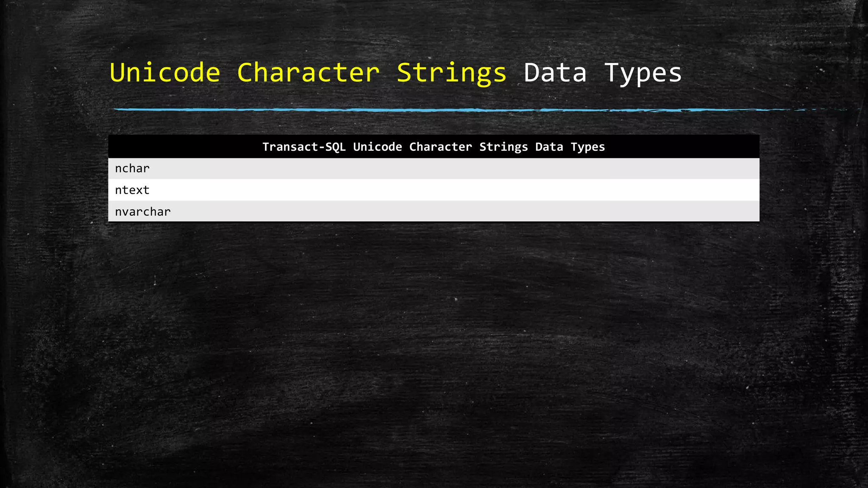Click the table header 'Transact-SQL Unicode Character Strings Data Types'
This screenshot has height=488, width=868.
pyautogui.click(x=434, y=147)
